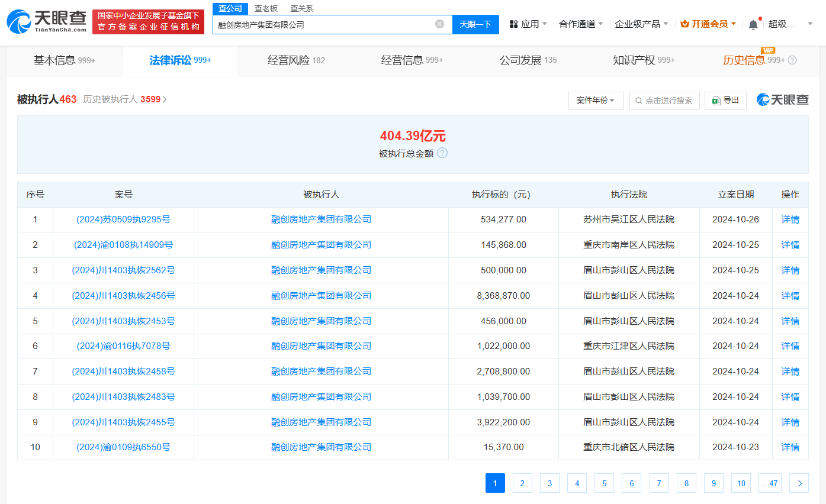Select the 查老板 search tab
826x504 pixels.
tap(266, 8)
